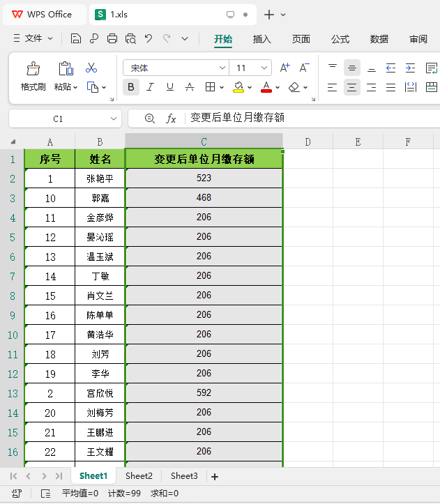
Task: Expand the clear format dropdown arrow
Action: pos(305,87)
